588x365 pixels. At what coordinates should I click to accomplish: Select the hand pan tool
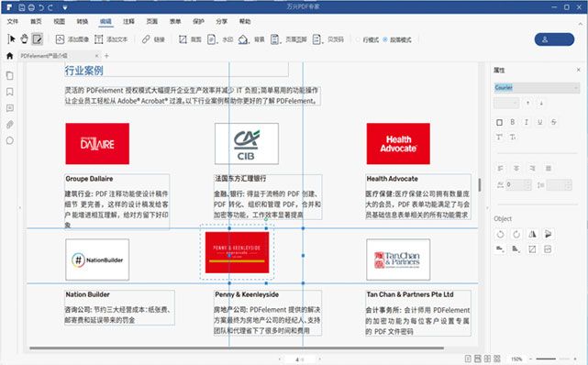tap(25, 39)
